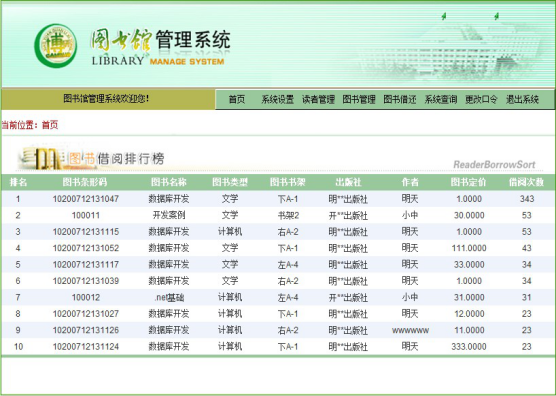Click the 出版社 column header
556x396 pixels.
click(348, 182)
